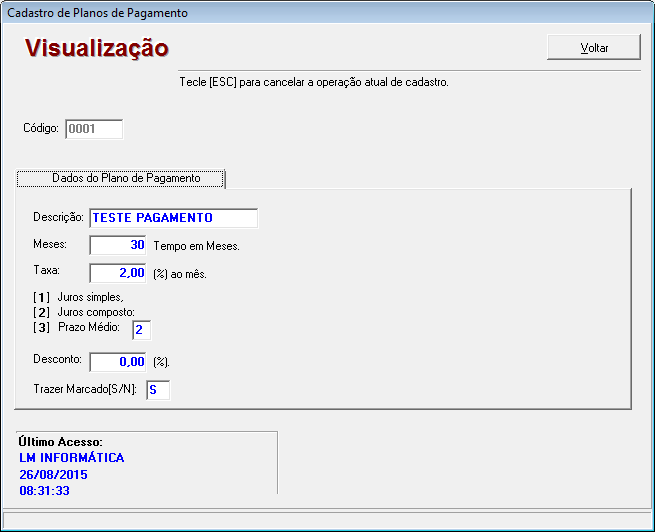Image resolution: width=655 pixels, height=532 pixels.
Task: Click the Taxa field showing 2,00
Action: pos(118,273)
